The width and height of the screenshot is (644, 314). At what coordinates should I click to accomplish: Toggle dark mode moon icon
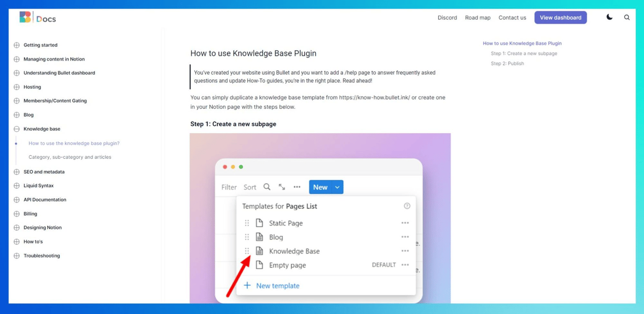pyautogui.click(x=610, y=17)
